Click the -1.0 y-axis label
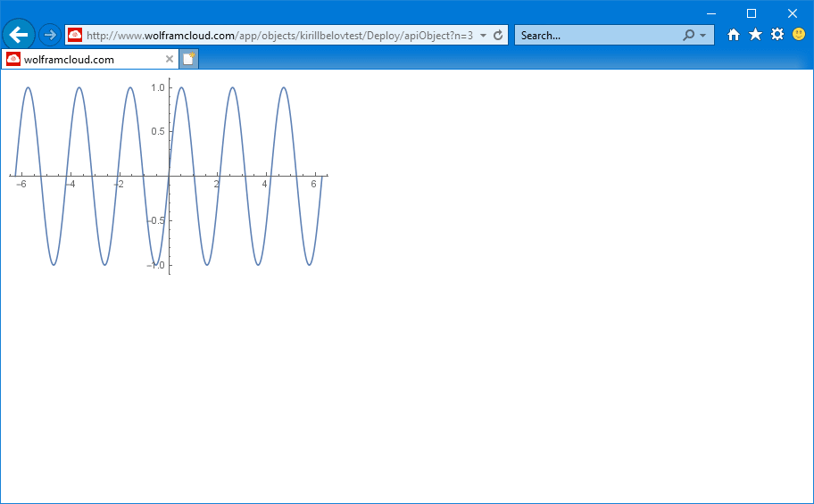Screen dimensions: 814x504 155,265
